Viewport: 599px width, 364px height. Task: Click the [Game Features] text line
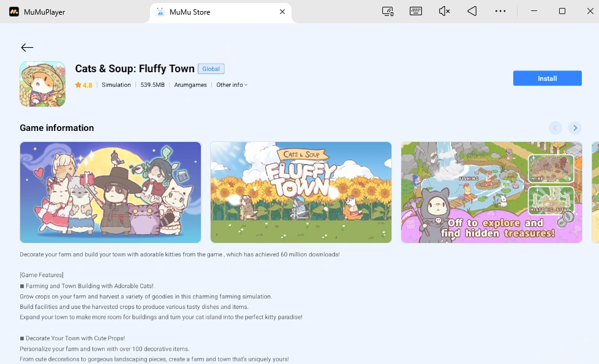coord(42,275)
